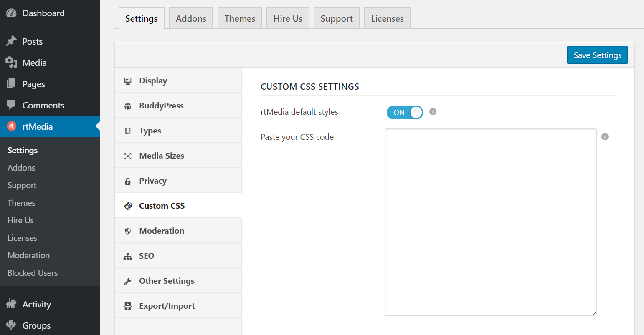Click the Privacy padlock icon
Image resolution: width=644 pixels, height=335 pixels.
128,180
